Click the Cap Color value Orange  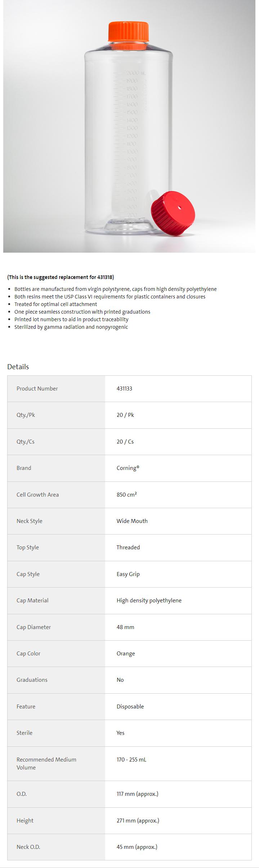click(125, 653)
